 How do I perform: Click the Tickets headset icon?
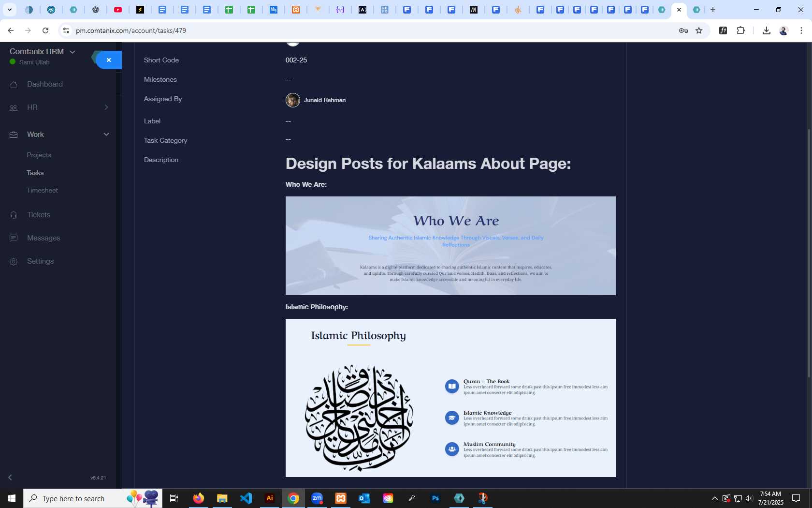coord(14,215)
